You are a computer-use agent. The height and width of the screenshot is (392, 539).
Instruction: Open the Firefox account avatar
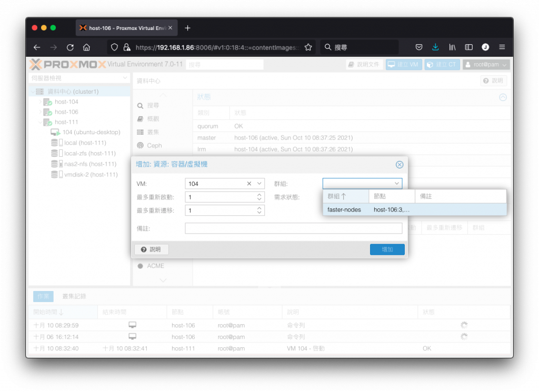coord(485,47)
